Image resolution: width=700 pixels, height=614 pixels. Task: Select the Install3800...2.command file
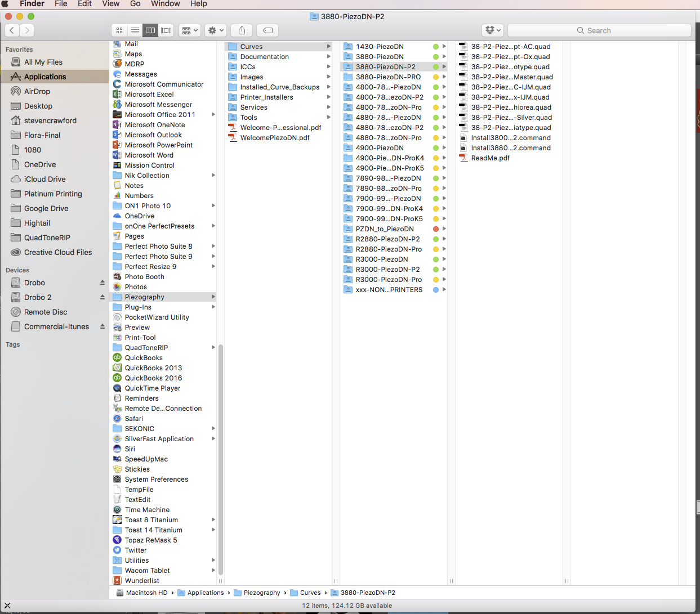tap(509, 138)
